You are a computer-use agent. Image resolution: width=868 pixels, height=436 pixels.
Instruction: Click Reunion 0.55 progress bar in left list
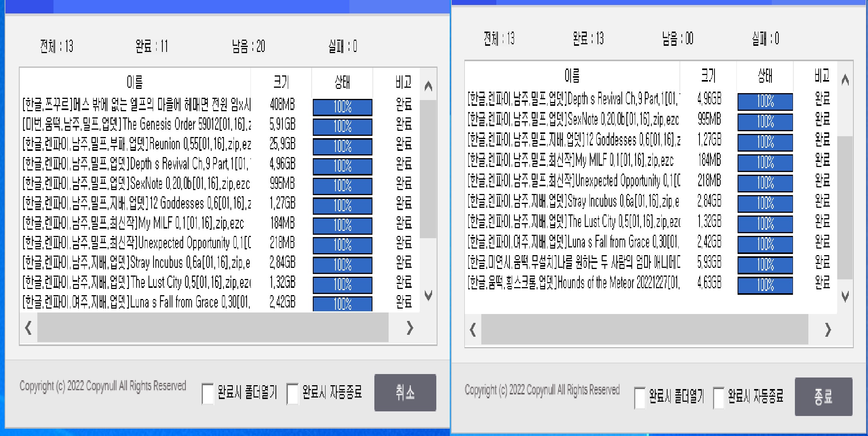pos(342,146)
